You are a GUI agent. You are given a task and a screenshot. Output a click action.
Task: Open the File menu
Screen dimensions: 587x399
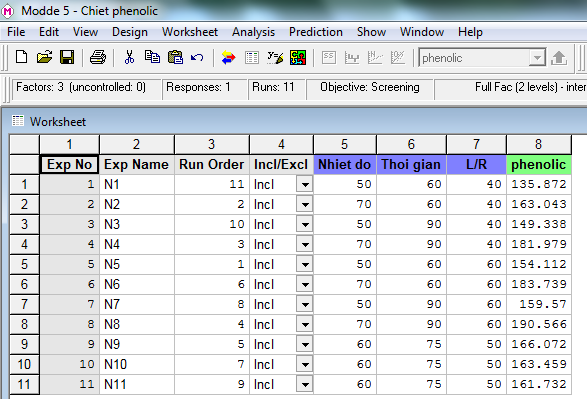16,32
